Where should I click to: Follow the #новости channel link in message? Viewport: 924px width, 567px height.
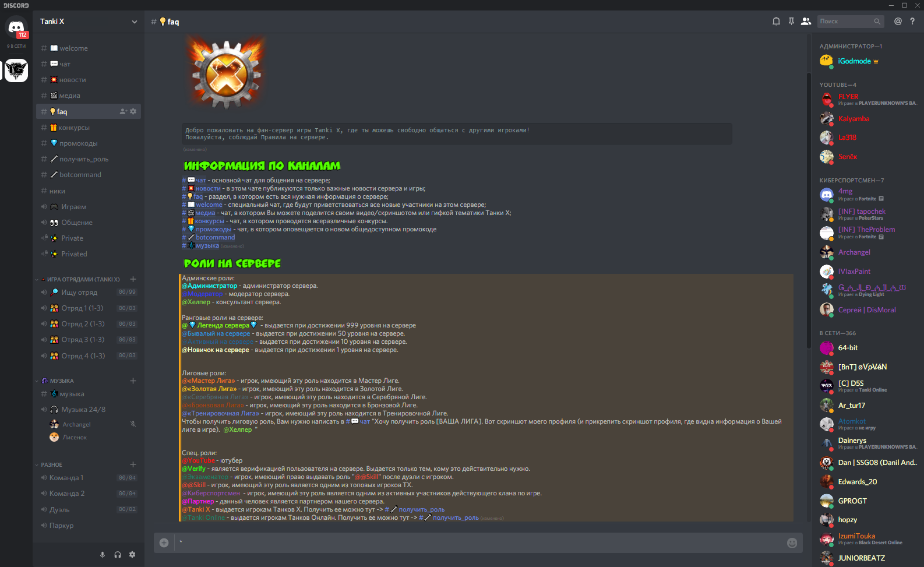click(202, 189)
